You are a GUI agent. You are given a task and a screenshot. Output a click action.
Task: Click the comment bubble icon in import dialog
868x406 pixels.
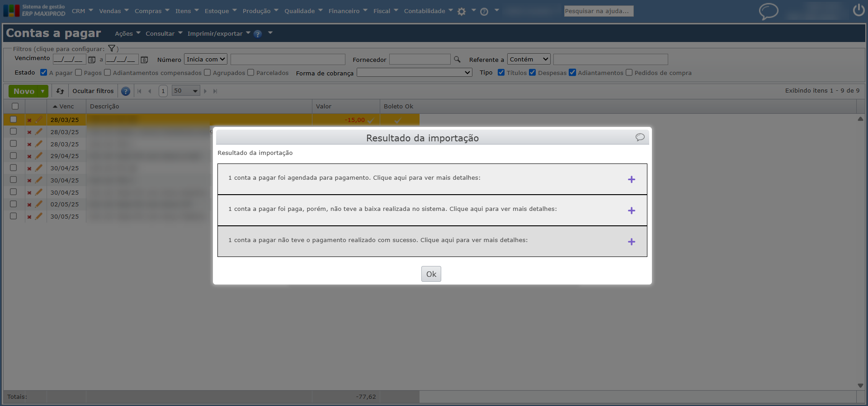pos(640,137)
